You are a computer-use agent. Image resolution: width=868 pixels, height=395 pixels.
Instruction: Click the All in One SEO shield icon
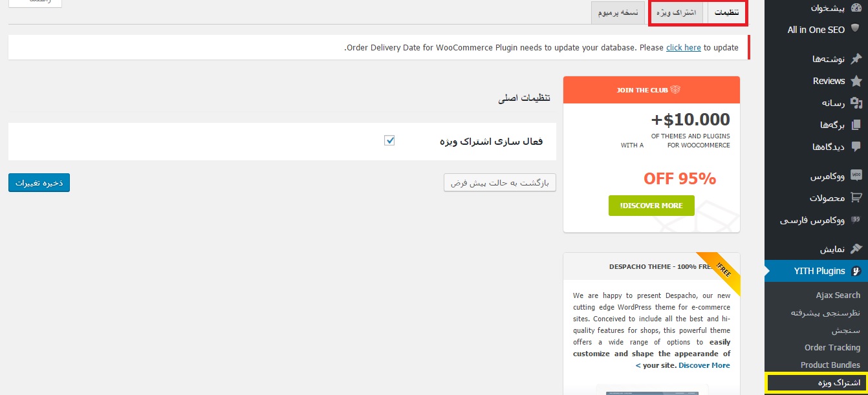click(856, 30)
